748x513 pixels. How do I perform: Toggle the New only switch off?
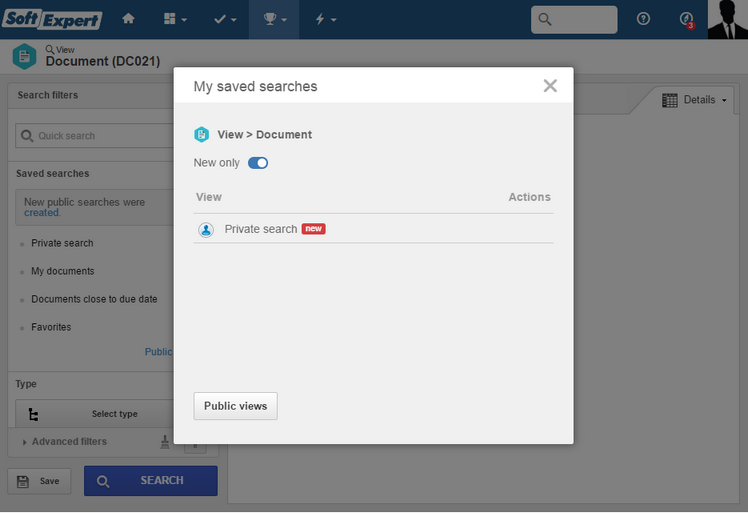tap(258, 163)
